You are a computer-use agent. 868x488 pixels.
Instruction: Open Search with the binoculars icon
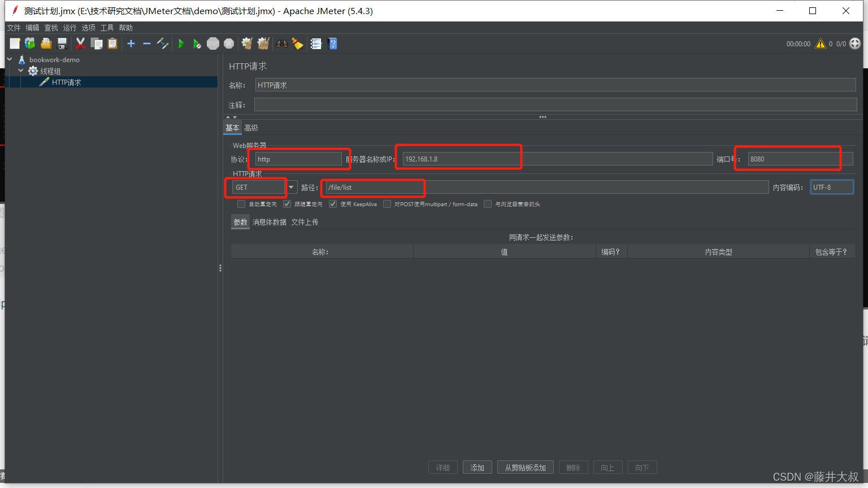click(x=281, y=43)
